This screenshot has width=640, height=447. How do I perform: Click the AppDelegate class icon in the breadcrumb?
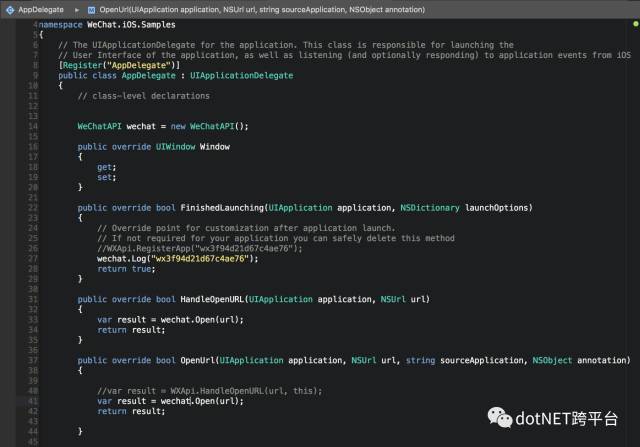tap(10, 9)
